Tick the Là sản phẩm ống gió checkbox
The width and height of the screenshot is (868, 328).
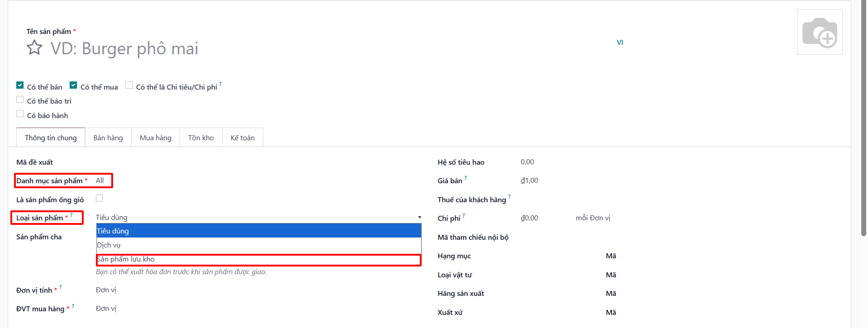pyautogui.click(x=100, y=198)
